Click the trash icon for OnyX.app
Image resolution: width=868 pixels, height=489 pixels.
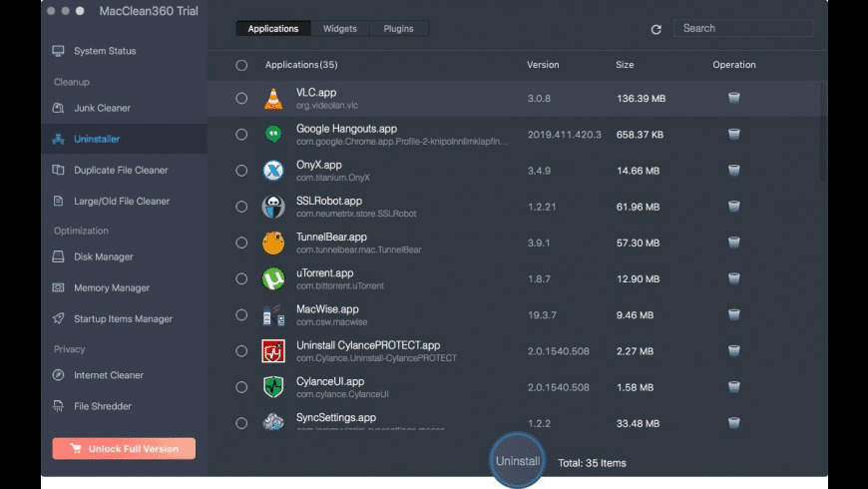733,171
